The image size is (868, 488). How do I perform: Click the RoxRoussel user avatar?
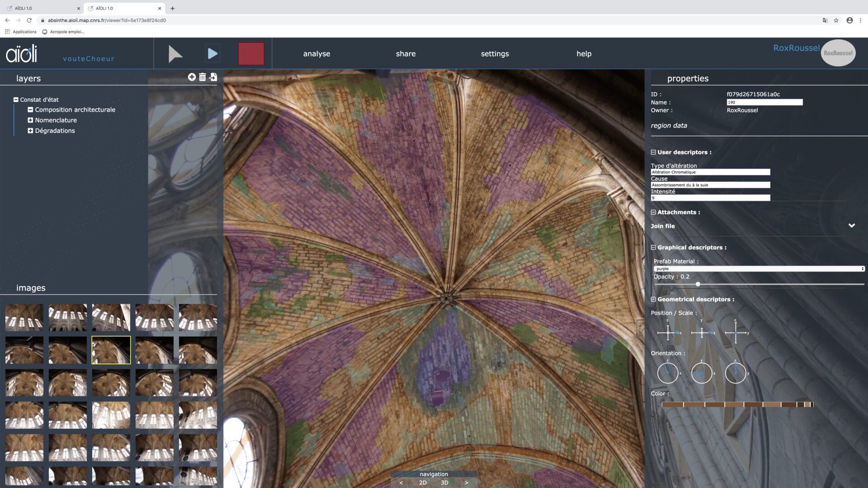[838, 53]
